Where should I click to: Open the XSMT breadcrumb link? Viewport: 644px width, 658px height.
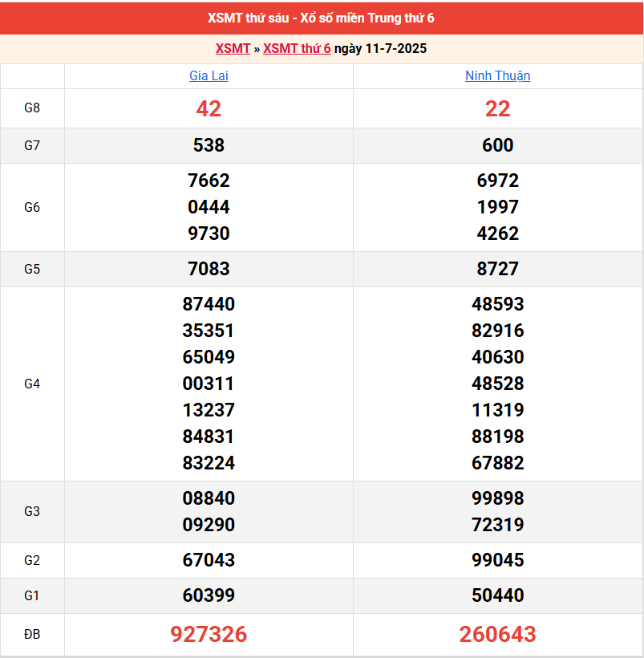click(233, 49)
